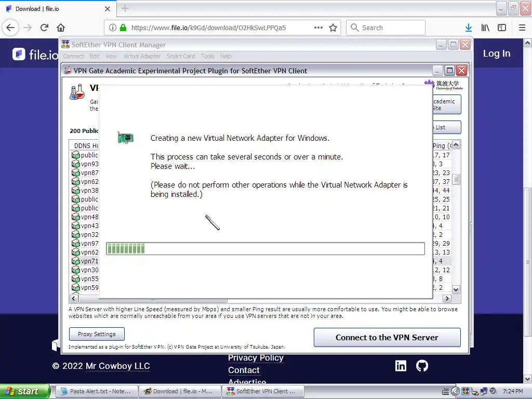Screen dimensions: 532x399
Task: Toggle Firefox sidebar icon
Action: (x=502, y=28)
